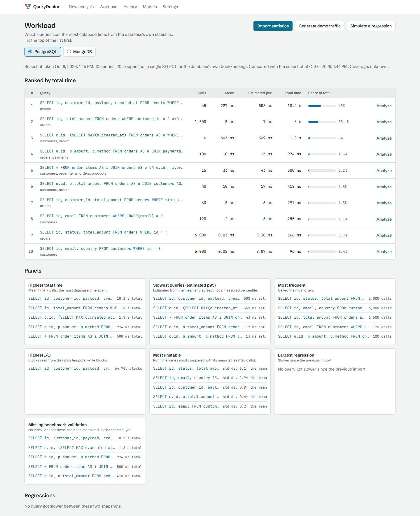Select the MongoDB radio button
This screenshot has width=420, height=516.
click(x=69, y=52)
